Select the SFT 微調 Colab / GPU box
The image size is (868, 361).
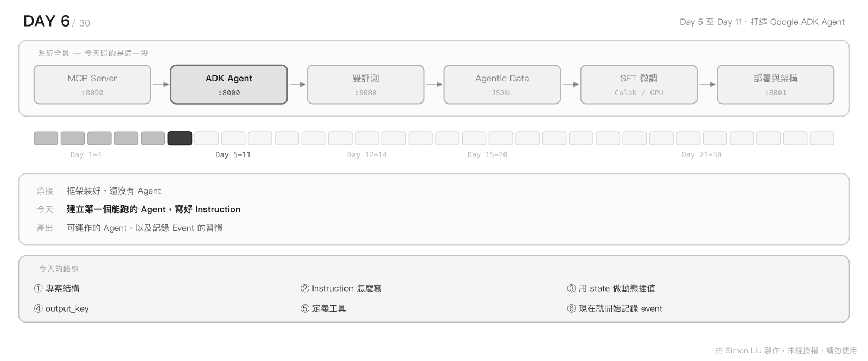tap(639, 85)
